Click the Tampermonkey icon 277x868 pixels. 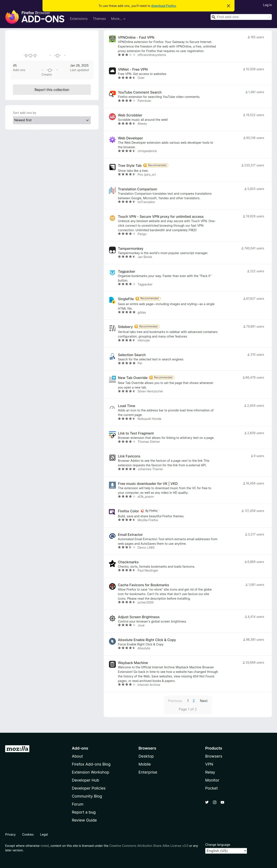point(112,250)
